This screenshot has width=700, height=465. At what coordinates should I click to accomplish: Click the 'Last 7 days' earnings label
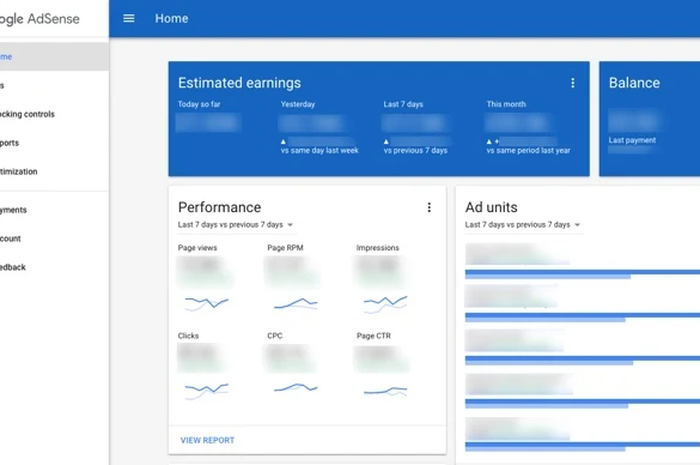tap(403, 104)
